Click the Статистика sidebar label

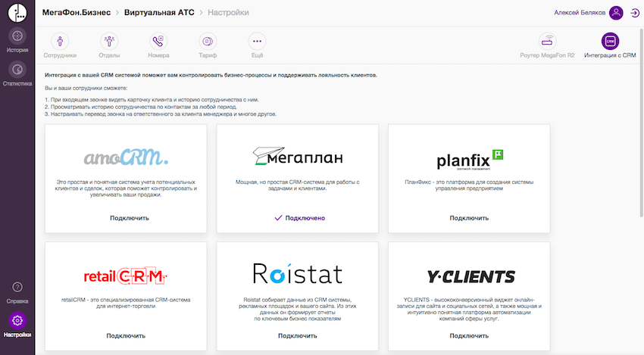tap(17, 84)
